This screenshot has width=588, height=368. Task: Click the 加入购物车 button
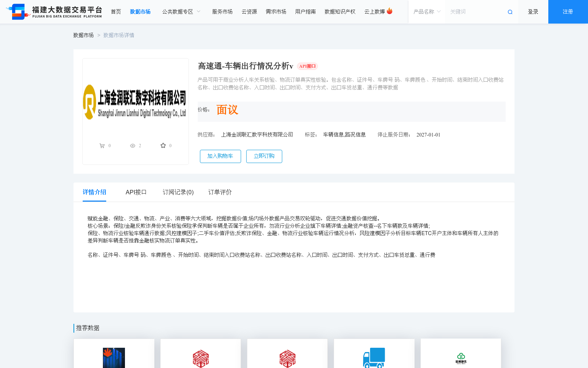220,156
